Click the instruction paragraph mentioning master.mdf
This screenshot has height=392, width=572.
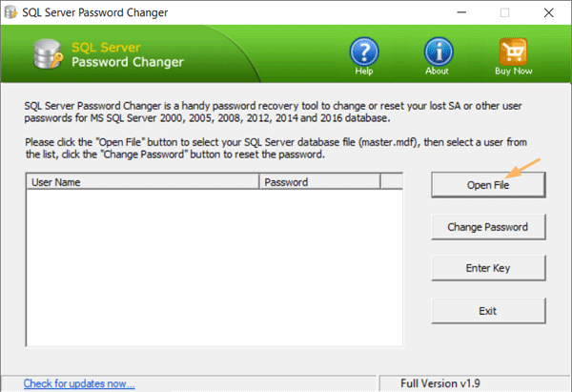[x=276, y=149]
